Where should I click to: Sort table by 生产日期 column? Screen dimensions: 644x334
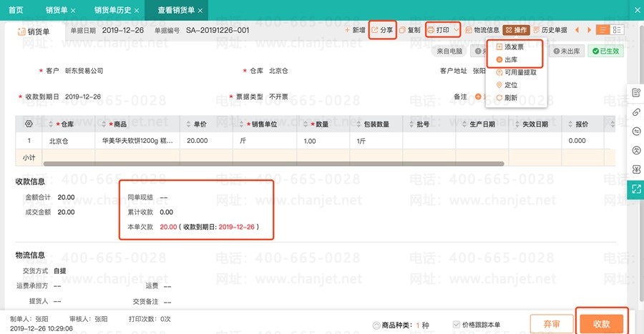coord(464,124)
